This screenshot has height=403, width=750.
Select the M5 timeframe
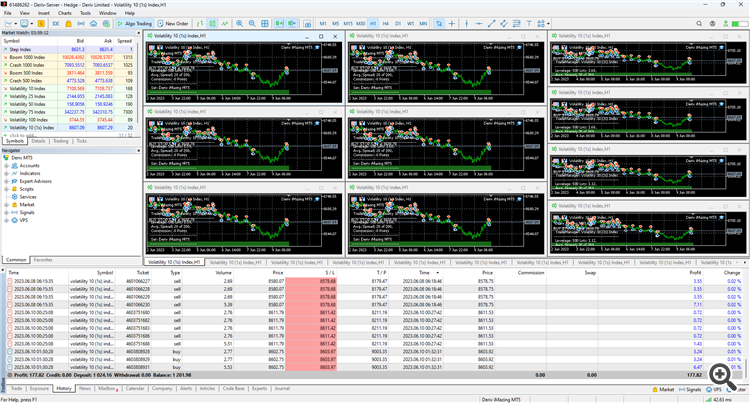[335, 23]
